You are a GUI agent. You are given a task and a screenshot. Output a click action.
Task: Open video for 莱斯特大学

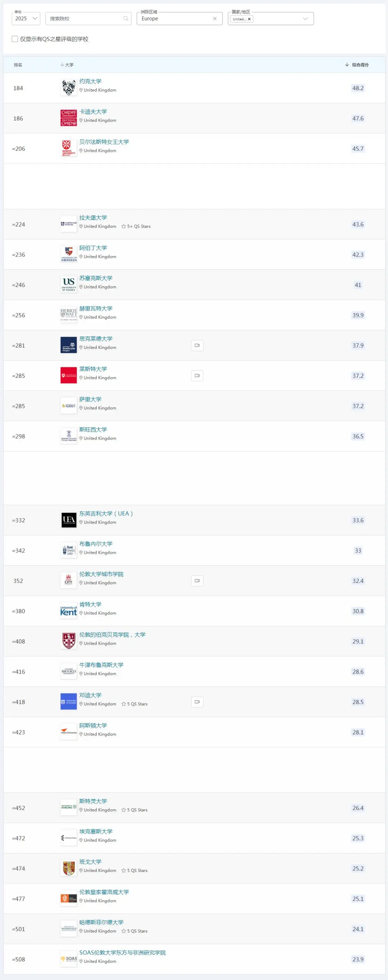point(197,376)
